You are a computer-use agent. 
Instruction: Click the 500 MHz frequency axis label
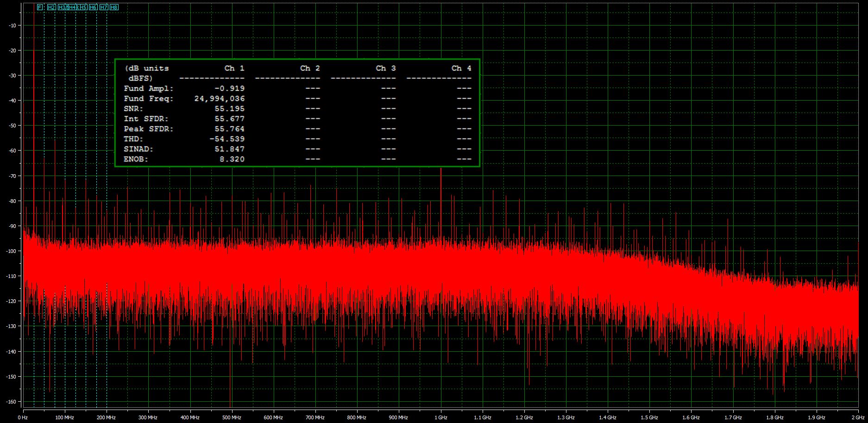pyautogui.click(x=232, y=417)
